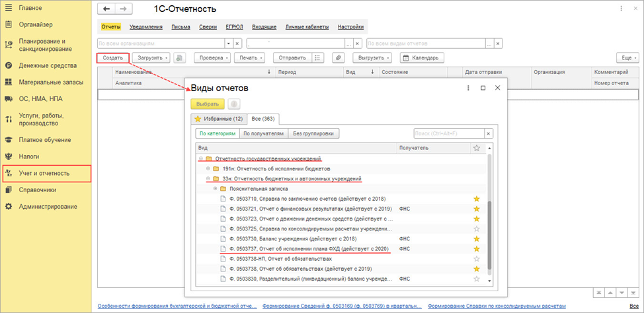
Task: Open the ЕГРЮЛ tab
Action: pyautogui.click(x=235, y=27)
